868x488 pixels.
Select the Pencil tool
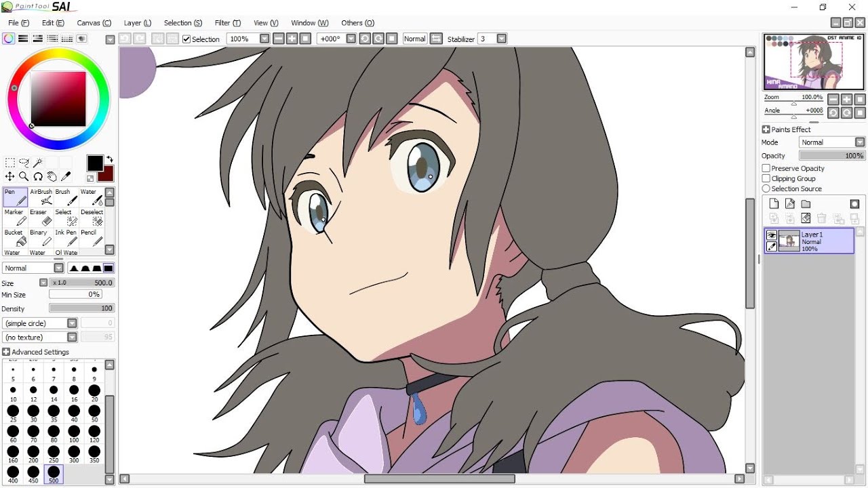coord(92,237)
